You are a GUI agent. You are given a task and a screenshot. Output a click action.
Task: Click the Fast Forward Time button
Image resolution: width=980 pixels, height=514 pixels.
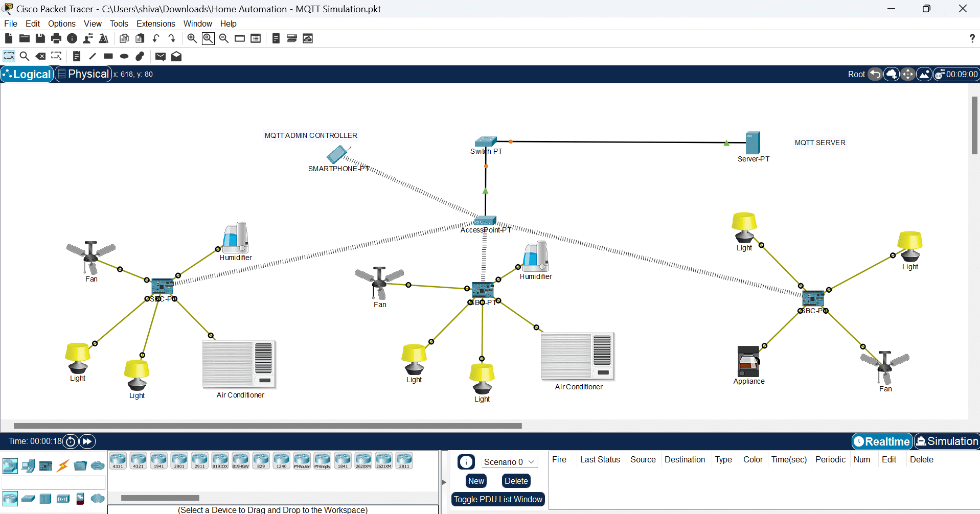(x=87, y=441)
